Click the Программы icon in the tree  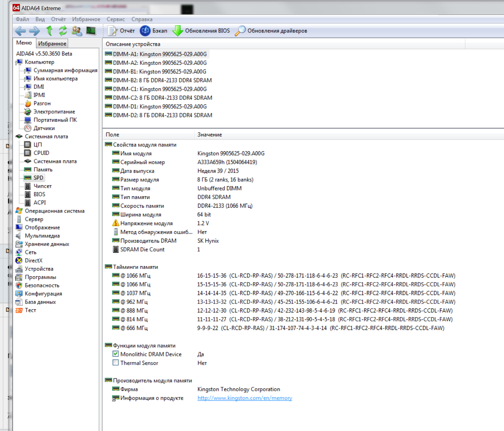pyautogui.click(x=19, y=277)
